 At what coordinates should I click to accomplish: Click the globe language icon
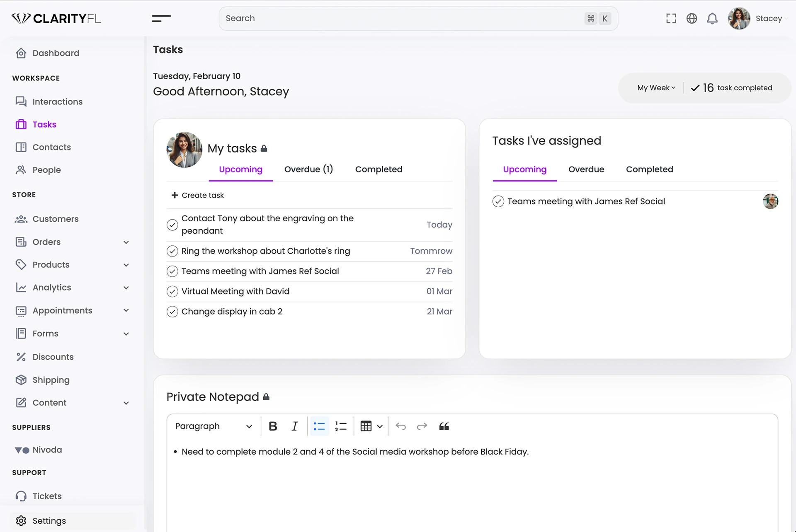click(692, 19)
